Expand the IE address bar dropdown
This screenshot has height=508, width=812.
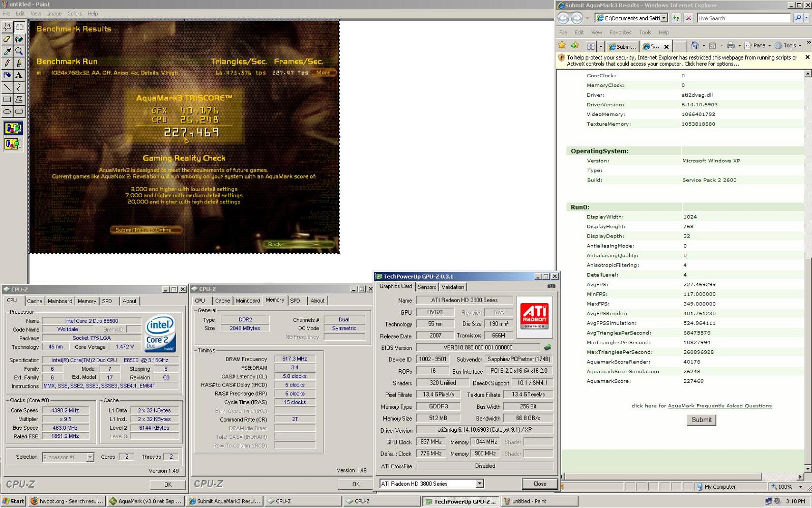tap(664, 18)
